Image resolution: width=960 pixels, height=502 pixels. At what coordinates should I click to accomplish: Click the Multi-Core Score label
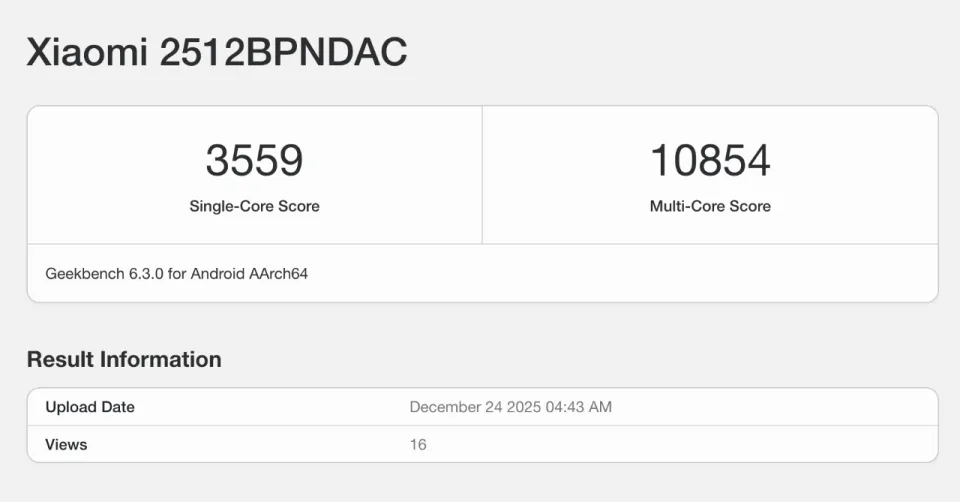[x=710, y=206]
